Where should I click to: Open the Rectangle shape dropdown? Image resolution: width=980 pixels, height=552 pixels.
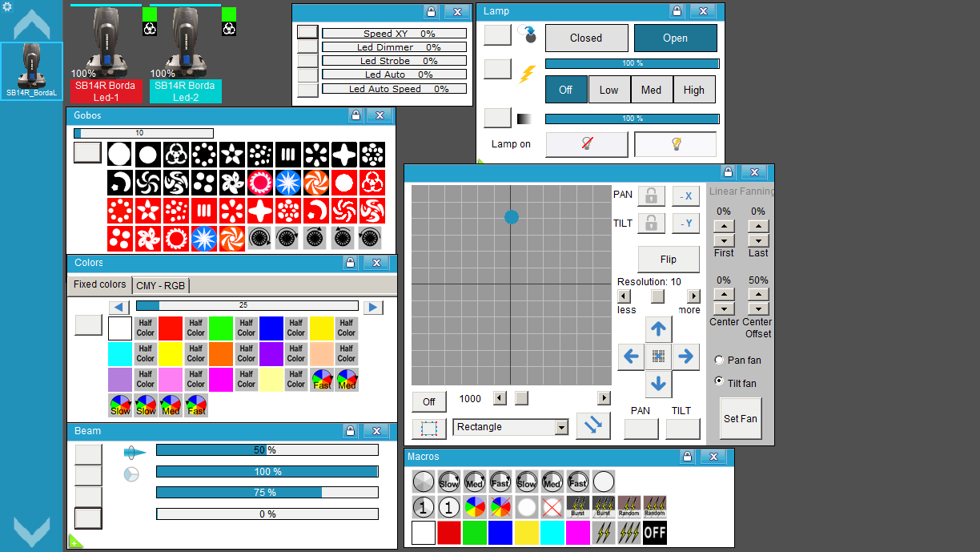click(561, 428)
